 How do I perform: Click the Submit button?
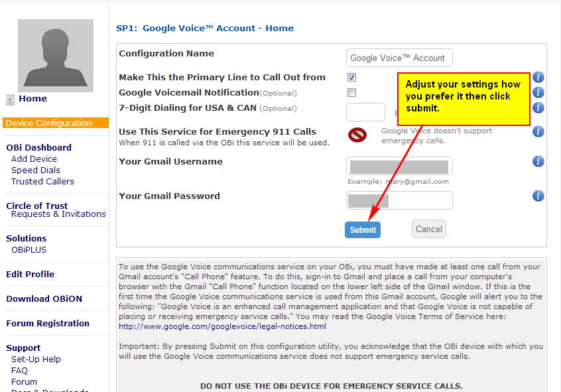click(x=363, y=230)
